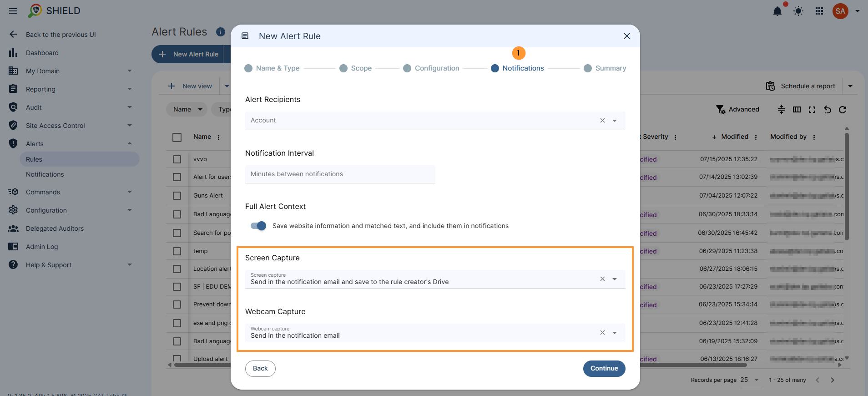The height and width of the screenshot is (396, 868).
Task: Check the temp row checkbox
Action: coord(177,251)
